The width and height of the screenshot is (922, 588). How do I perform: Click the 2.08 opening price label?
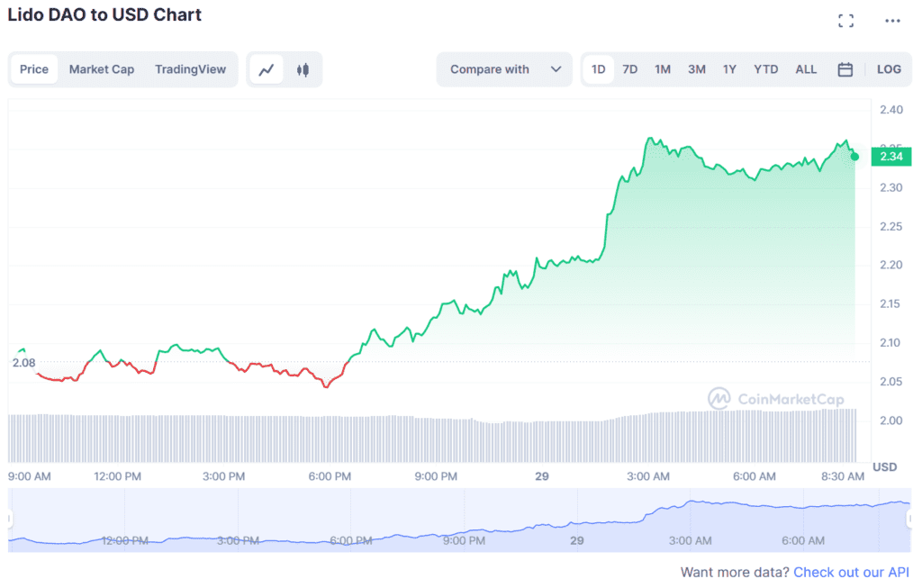coord(23,363)
